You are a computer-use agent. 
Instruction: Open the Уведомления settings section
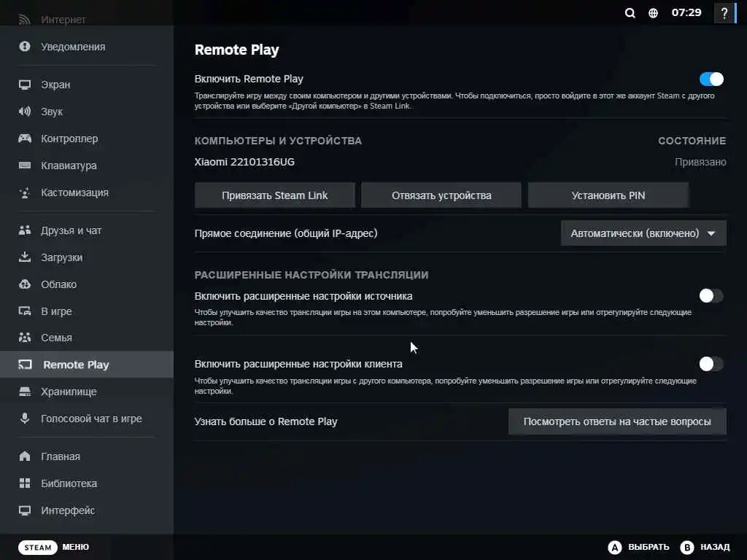tap(87, 47)
